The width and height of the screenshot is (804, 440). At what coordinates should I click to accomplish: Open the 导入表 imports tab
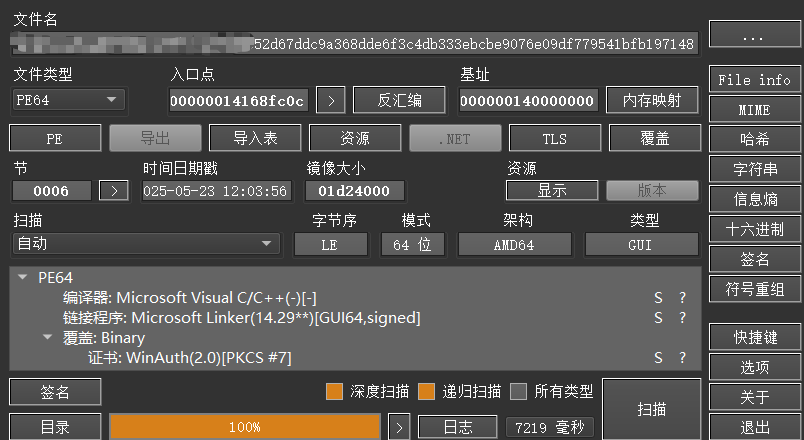(x=255, y=138)
